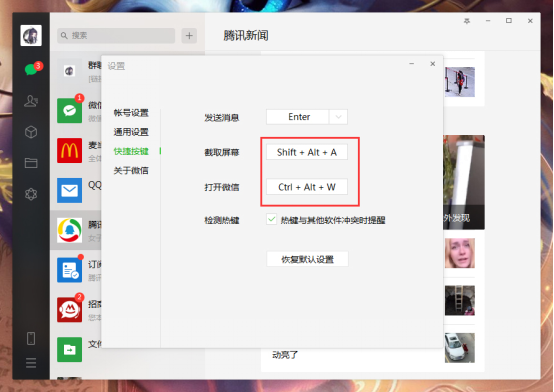Select the 关于微信 settings tab

coord(131,170)
